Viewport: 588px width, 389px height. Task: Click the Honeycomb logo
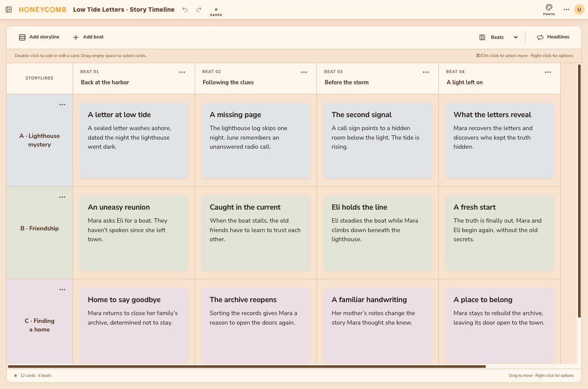pos(42,10)
